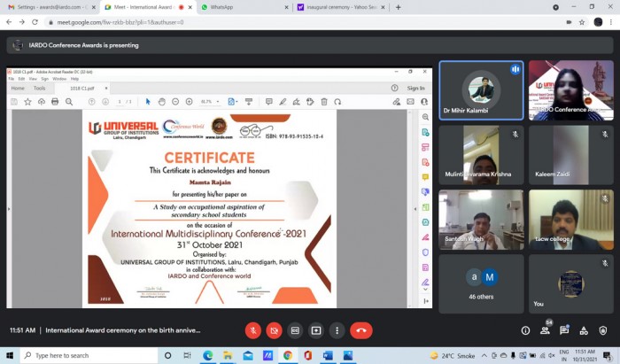The width and height of the screenshot is (620, 364).
Task: Leave the call with red hang-up button
Action: point(361,330)
